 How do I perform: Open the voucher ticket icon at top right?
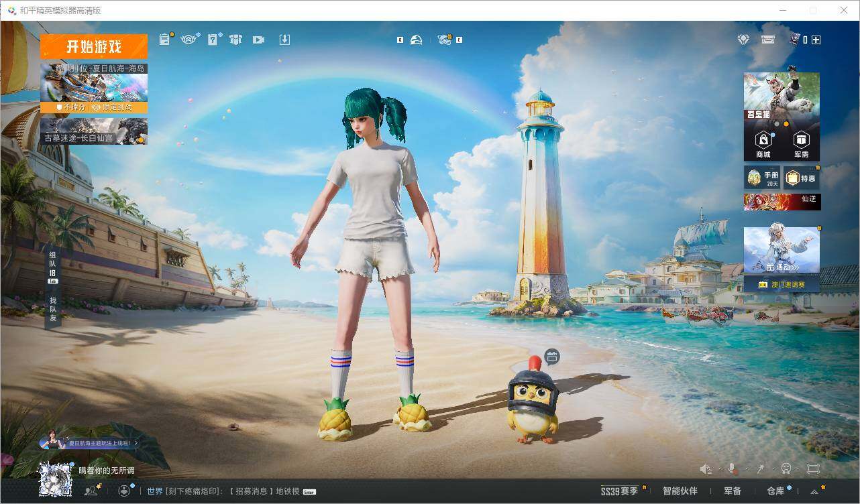click(x=768, y=40)
